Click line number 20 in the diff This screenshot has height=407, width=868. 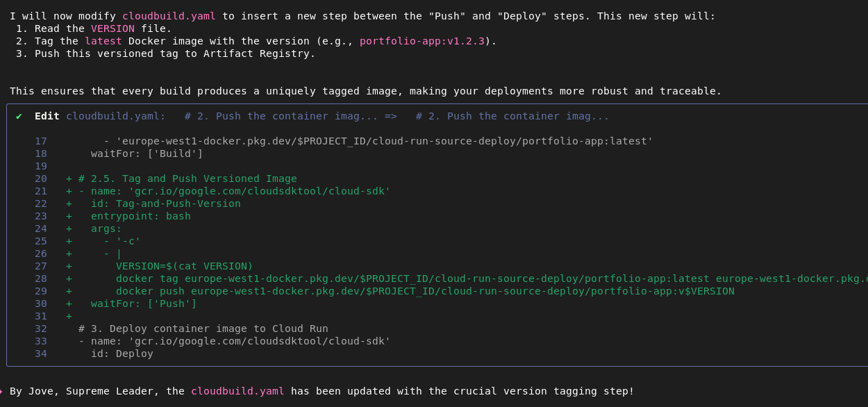tap(41, 178)
